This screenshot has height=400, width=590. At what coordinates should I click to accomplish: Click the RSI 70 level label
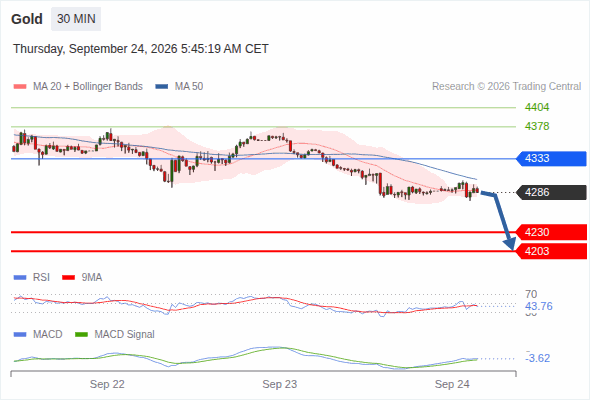[531, 294]
